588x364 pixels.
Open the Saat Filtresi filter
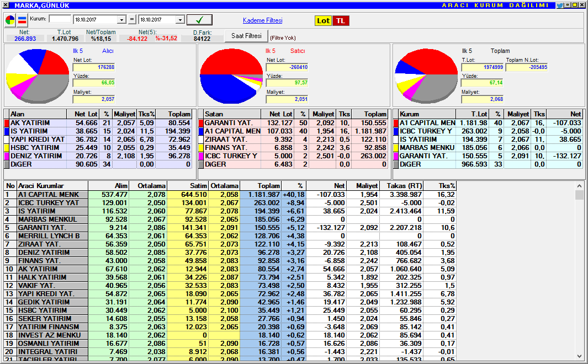click(246, 36)
